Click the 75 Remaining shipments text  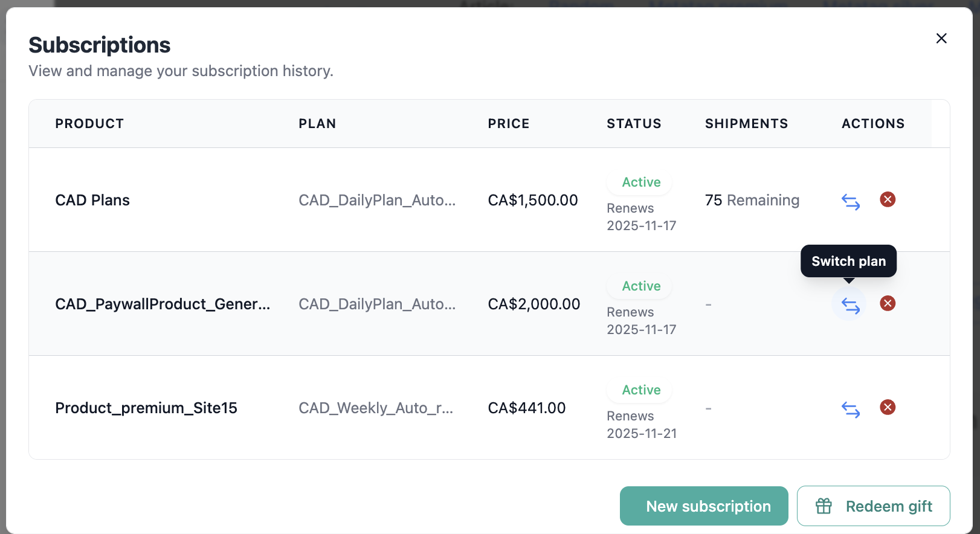click(x=752, y=201)
